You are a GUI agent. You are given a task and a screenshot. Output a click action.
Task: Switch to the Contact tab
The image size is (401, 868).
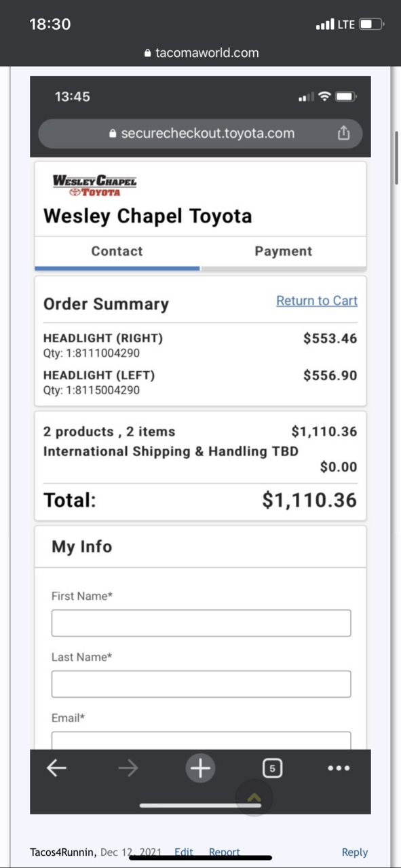pos(117,252)
